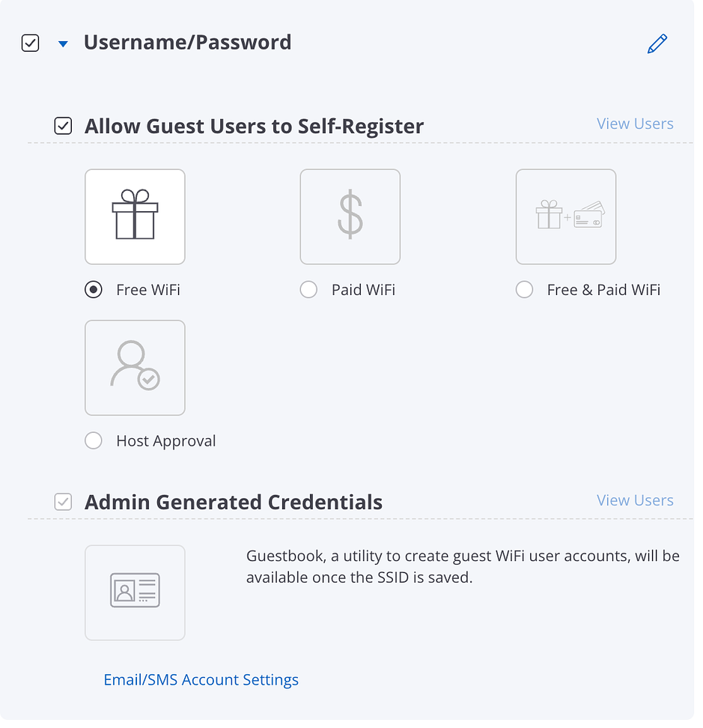Select the Free WiFi radio button
Viewport: 703px width, 728px height.
tap(94, 290)
